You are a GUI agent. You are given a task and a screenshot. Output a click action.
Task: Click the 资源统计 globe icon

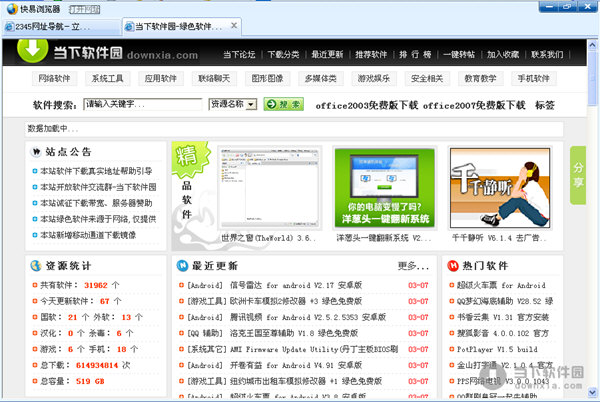[x=36, y=266]
